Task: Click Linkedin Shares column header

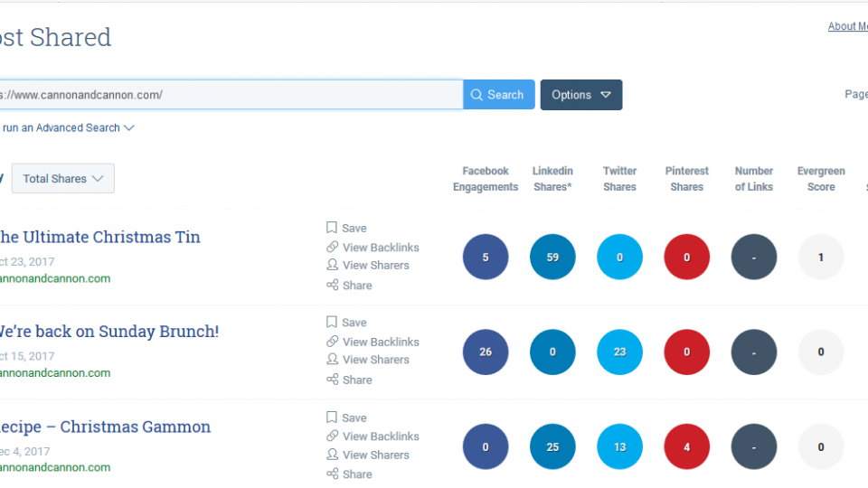Action: point(552,179)
